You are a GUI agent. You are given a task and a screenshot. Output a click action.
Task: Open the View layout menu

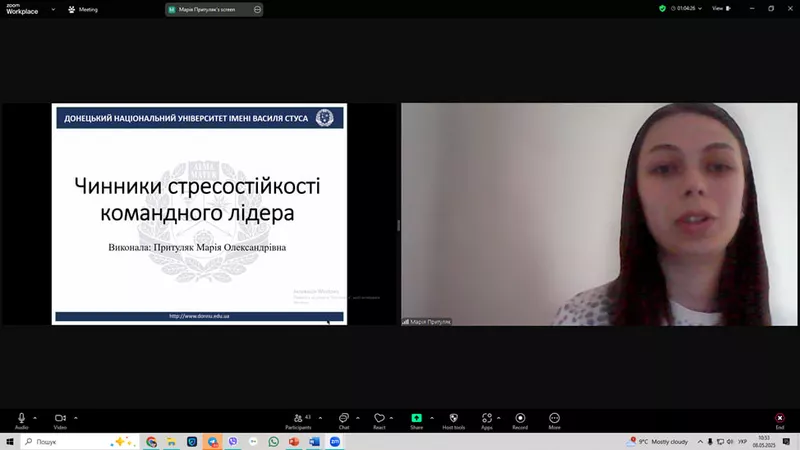click(x=721, y=8)
